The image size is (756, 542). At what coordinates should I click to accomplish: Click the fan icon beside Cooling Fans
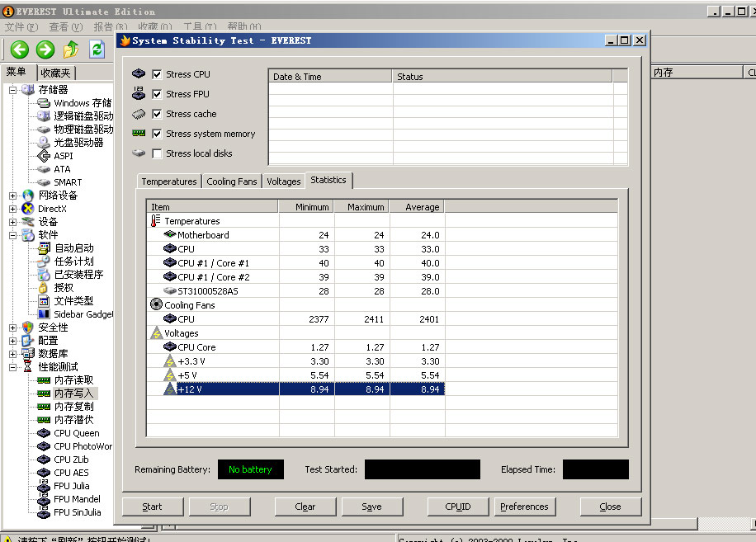point(156,304)
